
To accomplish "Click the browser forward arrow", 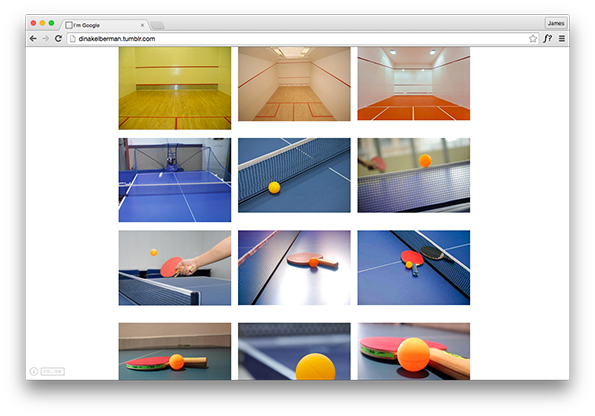I will pyautogui.click(x=46, y=39).
